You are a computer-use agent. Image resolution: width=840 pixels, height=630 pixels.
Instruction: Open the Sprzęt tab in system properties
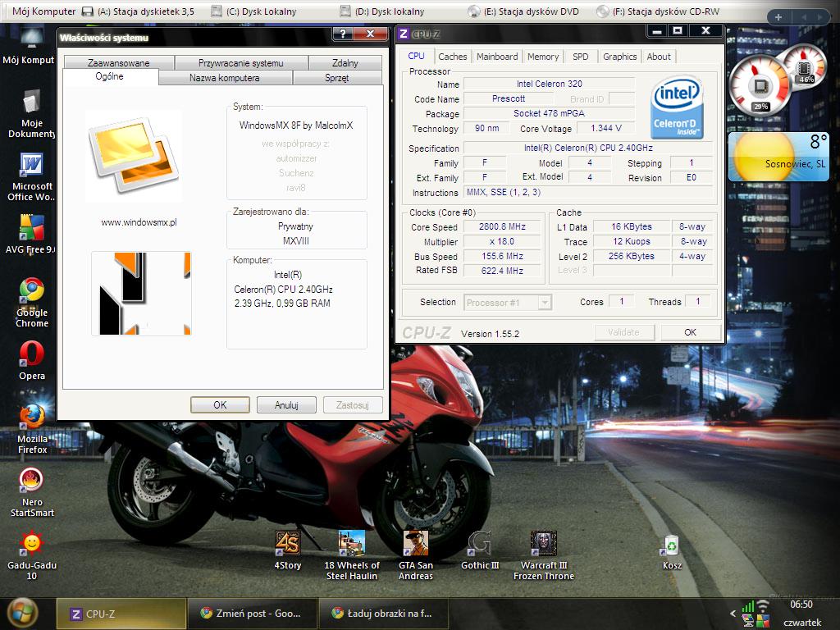[336, 78]
